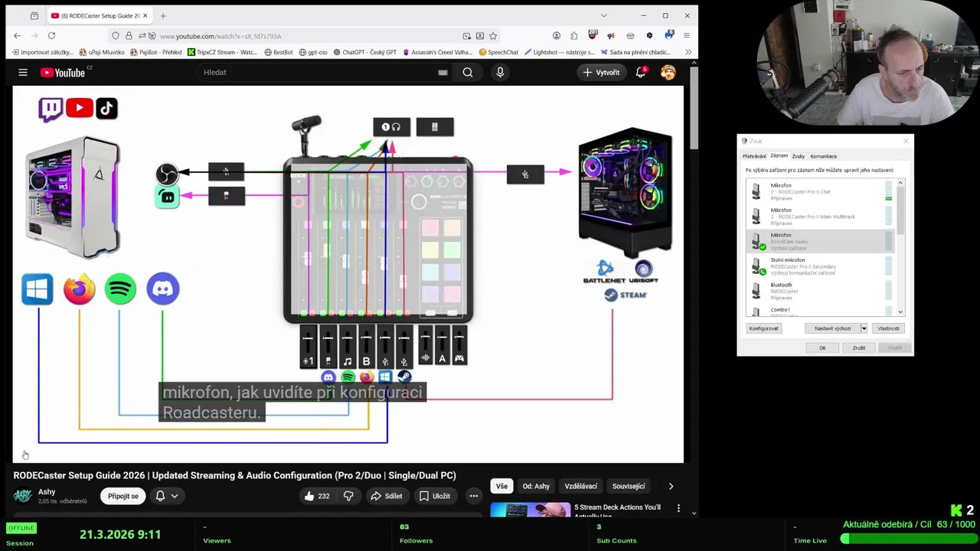Confirm the Zvuk dialog with OK
This screenshot has width=980, height=551.
[x=822, y=348]
